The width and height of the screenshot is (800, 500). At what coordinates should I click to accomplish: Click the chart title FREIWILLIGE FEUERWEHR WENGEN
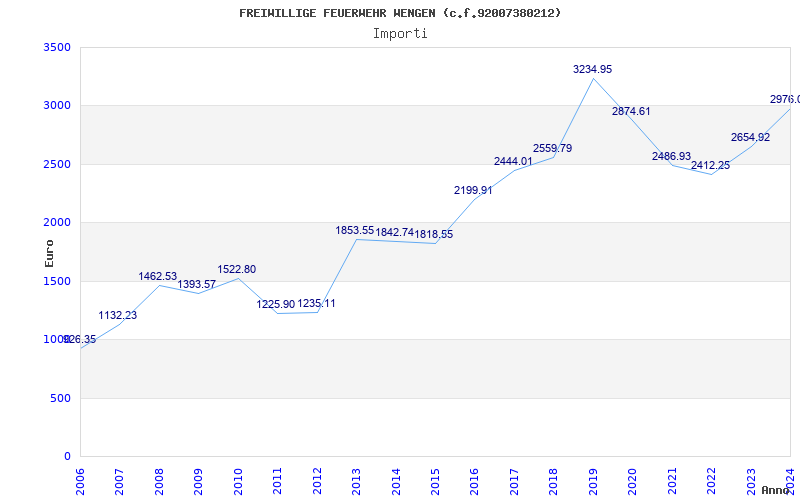point(400,13)
